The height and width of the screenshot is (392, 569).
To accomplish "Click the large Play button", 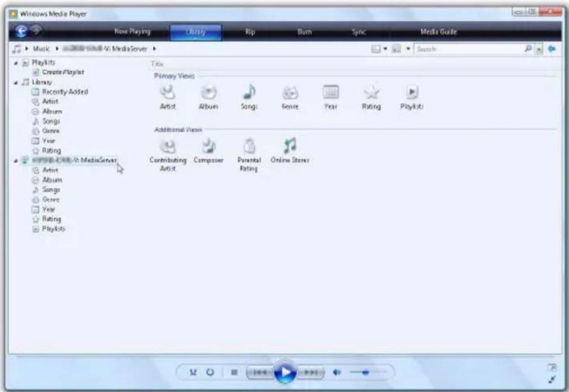I will coord(285,372).
